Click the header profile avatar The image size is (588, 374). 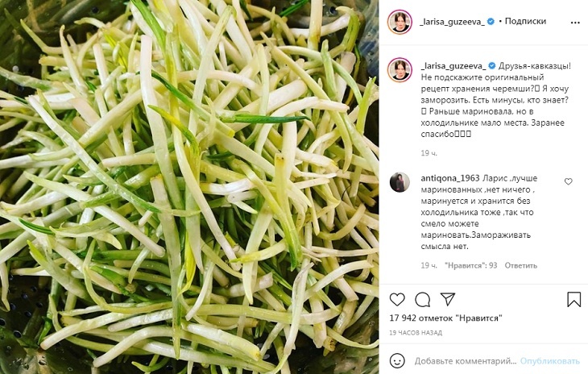click(x=400, y=22)
